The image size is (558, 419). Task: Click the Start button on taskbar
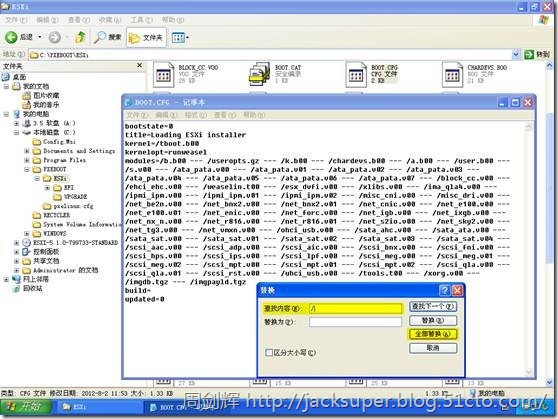click(26, 406)
